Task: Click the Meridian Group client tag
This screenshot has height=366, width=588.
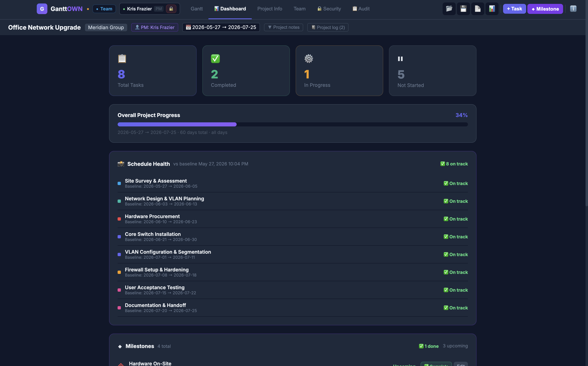Action: click(x=106, y=27)
